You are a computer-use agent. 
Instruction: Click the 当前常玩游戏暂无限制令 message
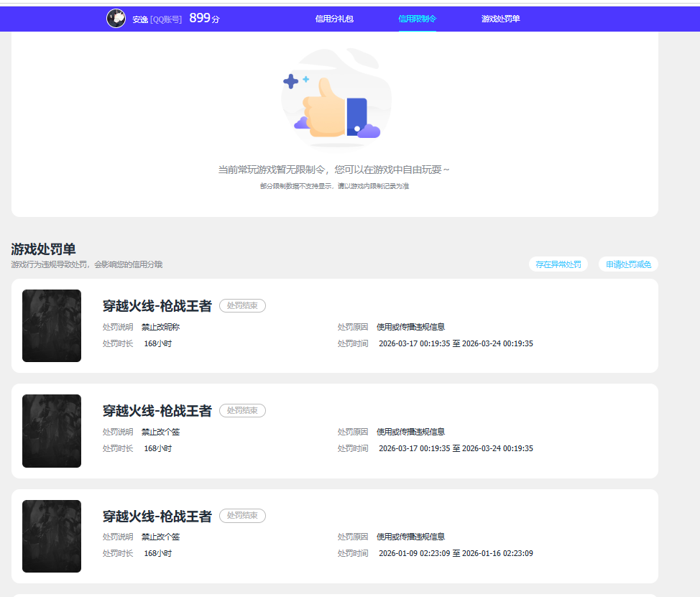[x=333, y=170]
